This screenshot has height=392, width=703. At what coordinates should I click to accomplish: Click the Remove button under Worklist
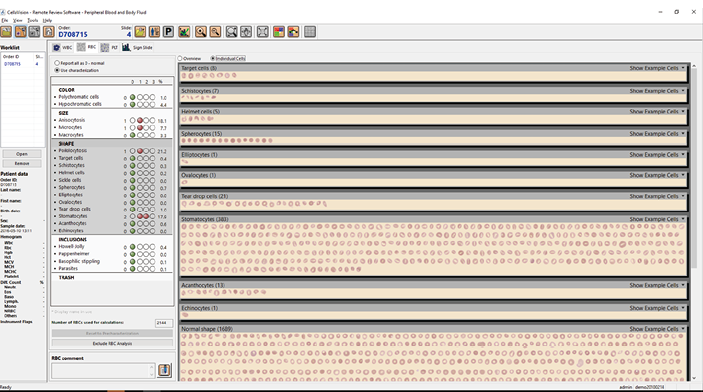click(x=22, y=163)
